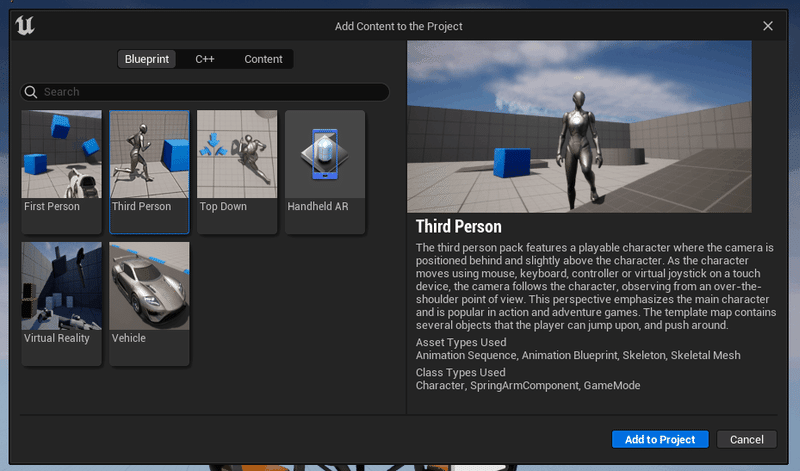The height and width of the screenshot is (471, 800).
Task: Click Add to Project button
Action: click(x=660, y=439)
